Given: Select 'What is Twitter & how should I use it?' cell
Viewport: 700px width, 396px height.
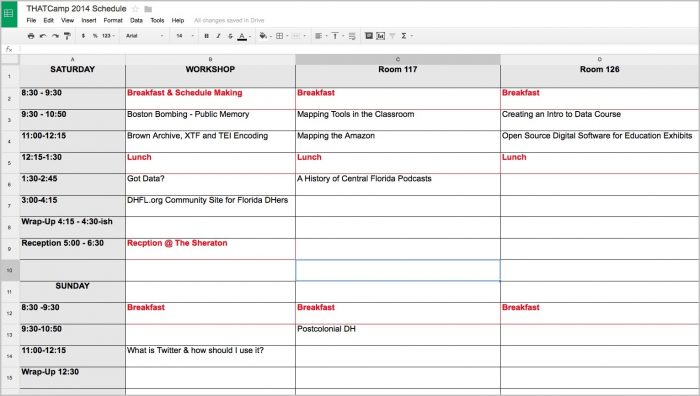Looking at the screenshot, I should point(210,356).
